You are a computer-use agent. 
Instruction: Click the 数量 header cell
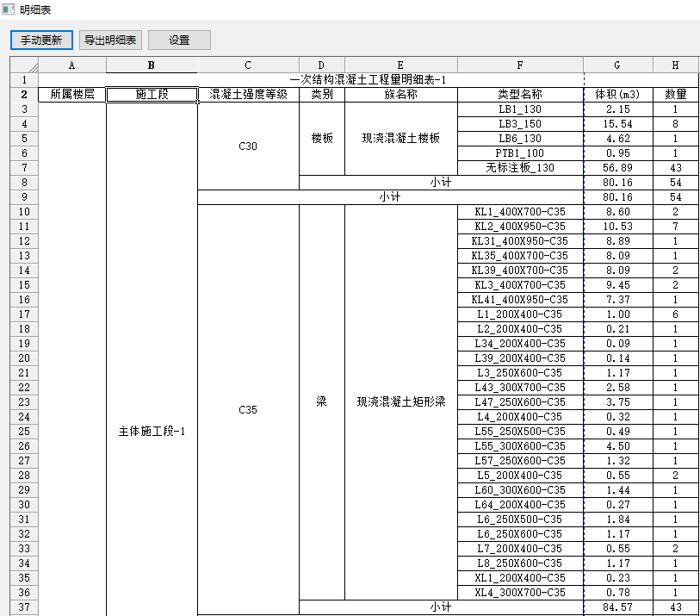[675, 95]
